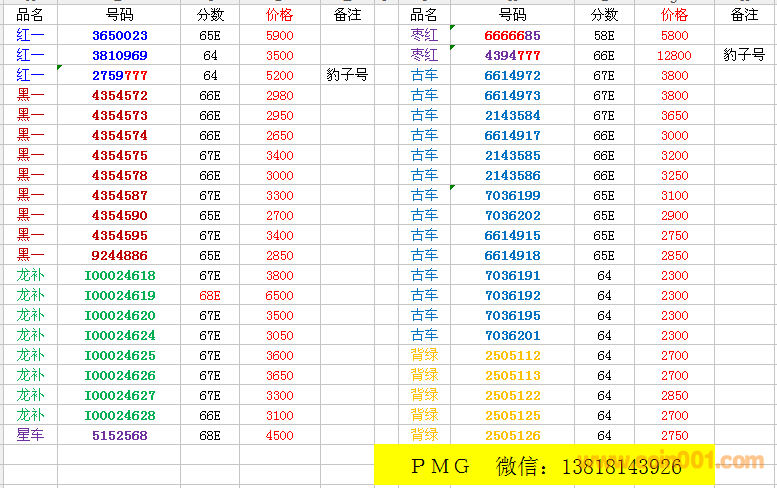The width and height of the screenshot is (777, 488).
Task: Click the 5900 price cell
Action: (x=280, y=35)
